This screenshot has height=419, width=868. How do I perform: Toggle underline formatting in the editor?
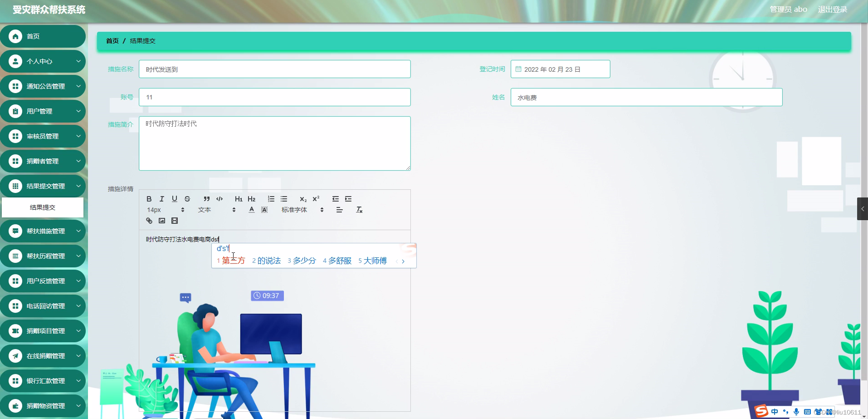click(x=175, y=199)
